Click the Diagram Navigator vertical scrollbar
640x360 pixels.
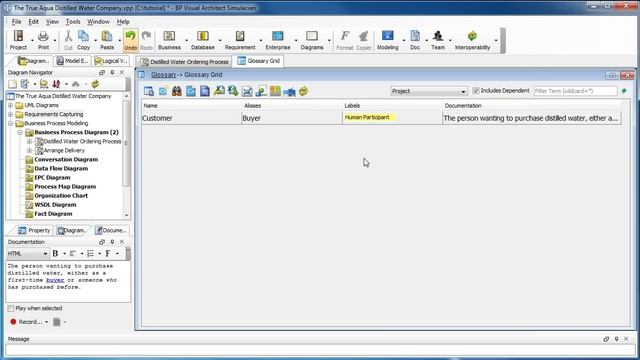pyautogui.click(x=126, y=155)
